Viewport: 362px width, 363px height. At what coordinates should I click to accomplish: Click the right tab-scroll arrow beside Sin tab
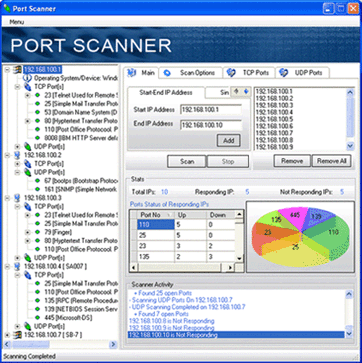click(246, 92)
